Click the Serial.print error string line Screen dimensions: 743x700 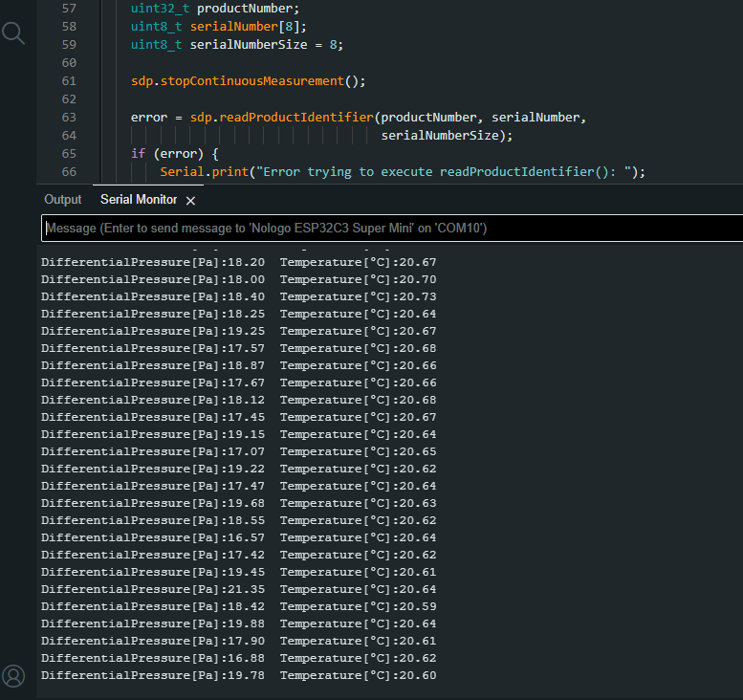click(x=403, y=172)
